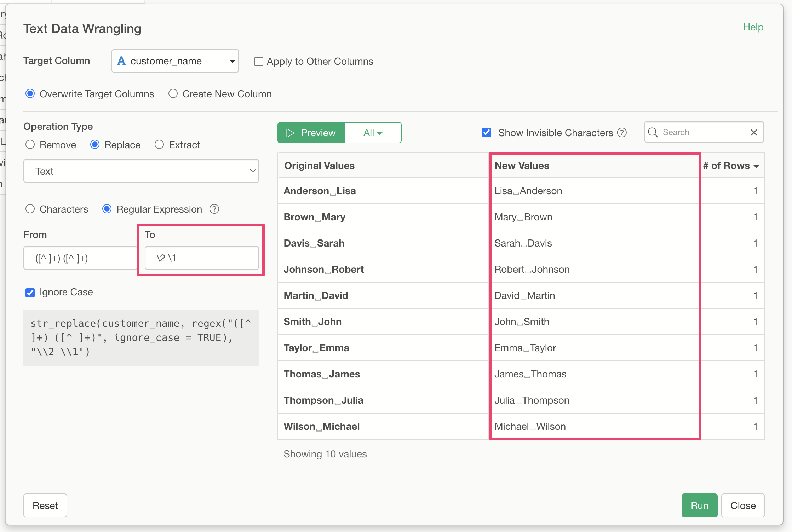Click the From regex input field
The image size is (792, 532).
tap(80, 258)
